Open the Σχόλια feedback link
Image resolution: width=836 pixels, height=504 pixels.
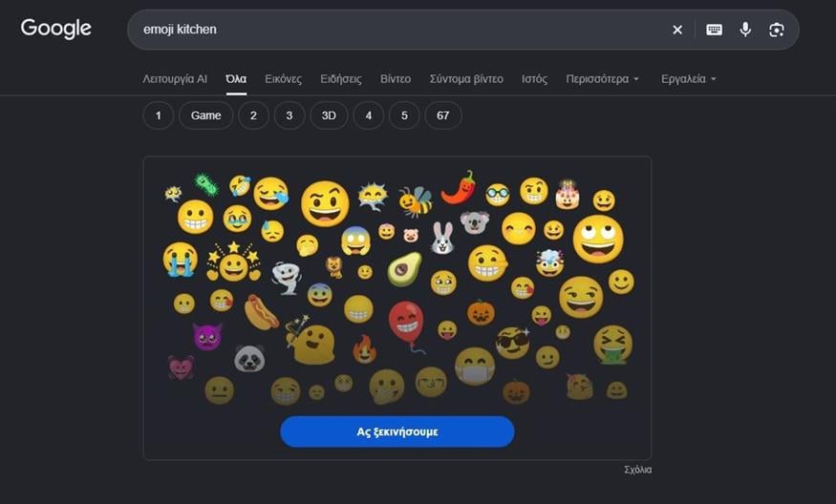[637, 470]
